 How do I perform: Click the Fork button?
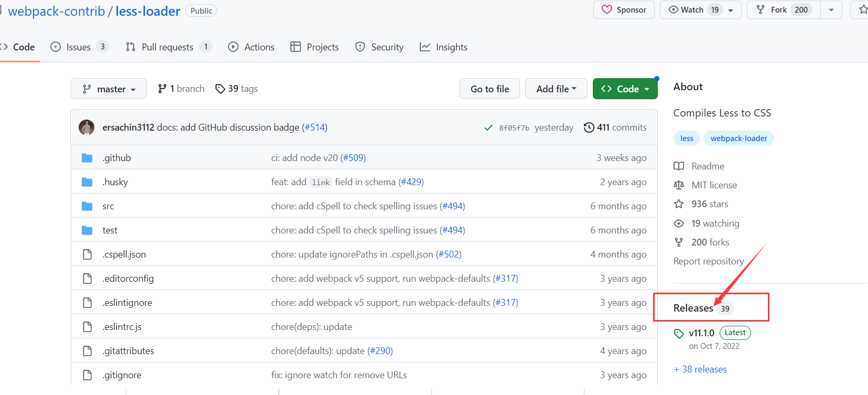[784, 10]
